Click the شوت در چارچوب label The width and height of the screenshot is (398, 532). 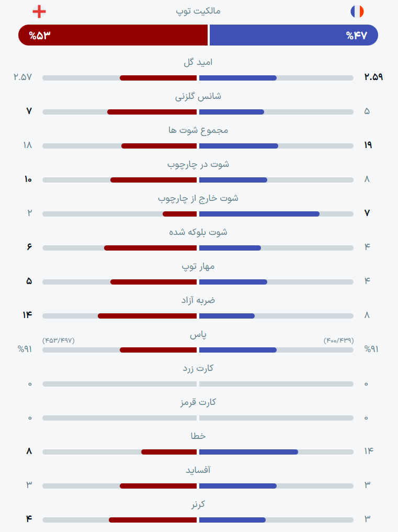[198, 165]
